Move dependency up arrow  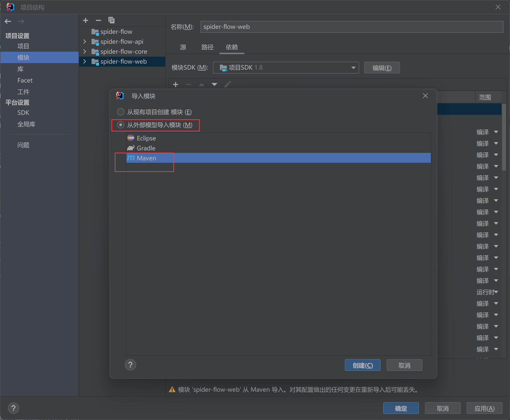(202, 84)
